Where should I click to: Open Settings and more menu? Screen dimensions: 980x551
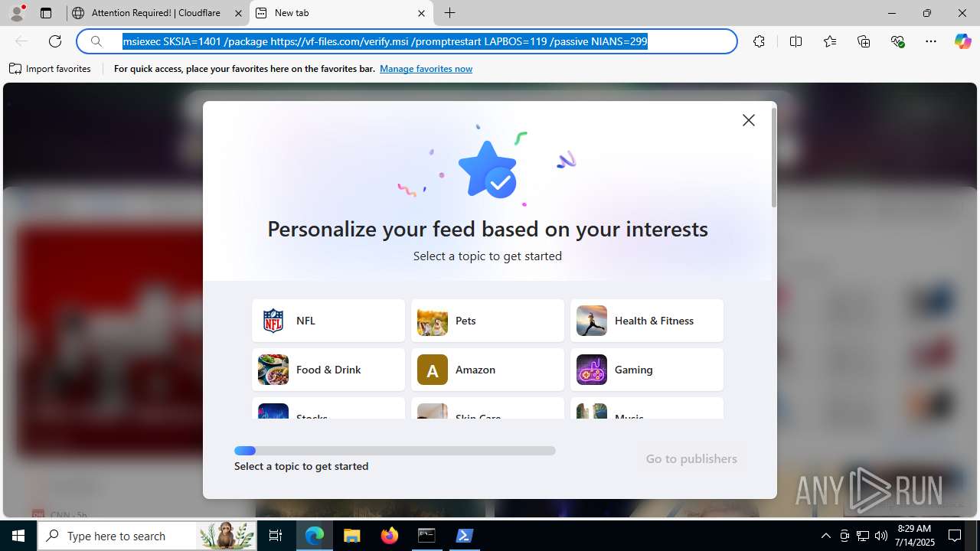pyautogui.click(x=931, y=41)
